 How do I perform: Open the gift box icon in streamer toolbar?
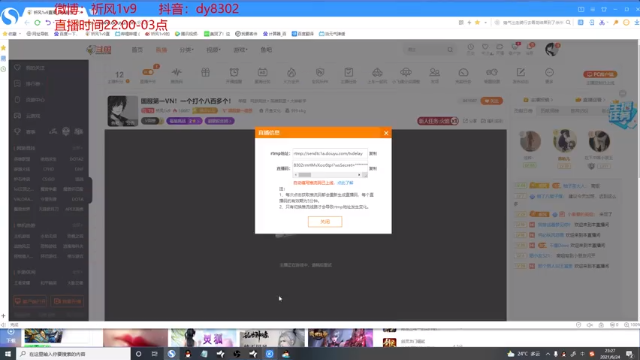[205, 73]
